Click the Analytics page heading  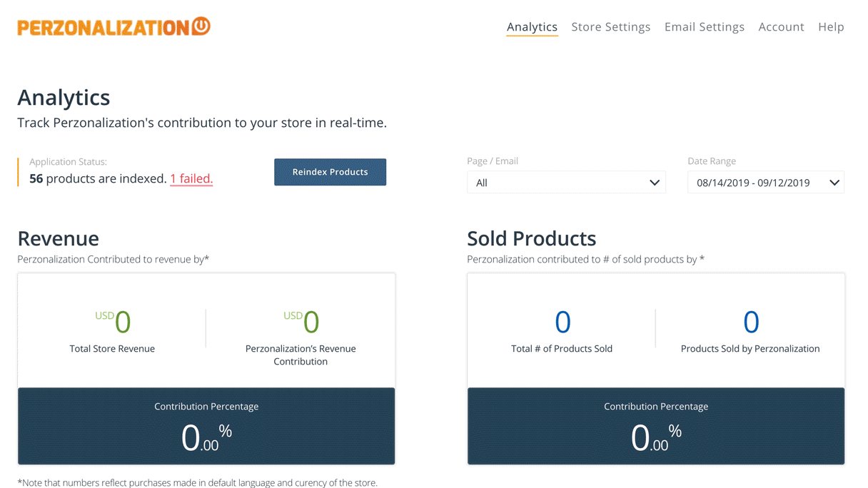pos(64,97)
